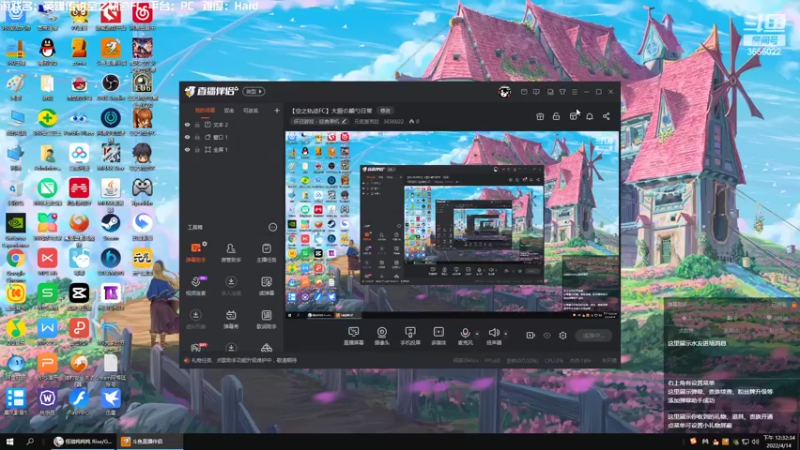This screenshot has height=450, width=800.
Task: Open the skin shirt icon in the title bar
Action: pyautogui.click(x=562, y=92)
